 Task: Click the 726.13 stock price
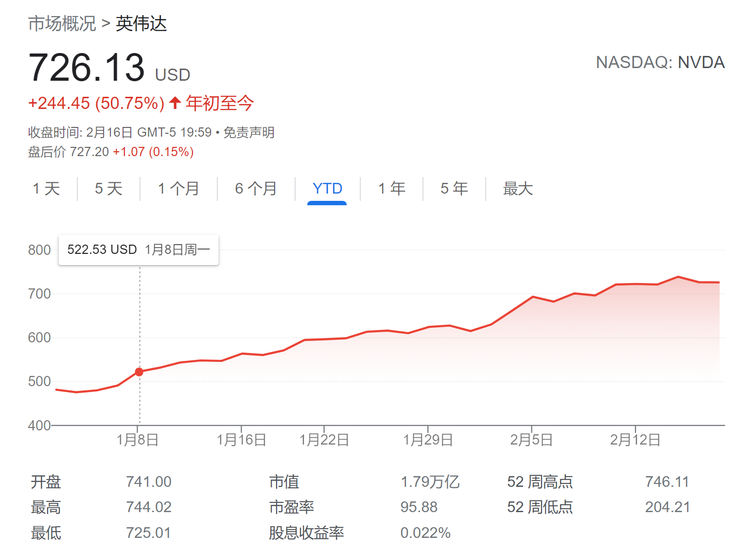coord(87,67)
